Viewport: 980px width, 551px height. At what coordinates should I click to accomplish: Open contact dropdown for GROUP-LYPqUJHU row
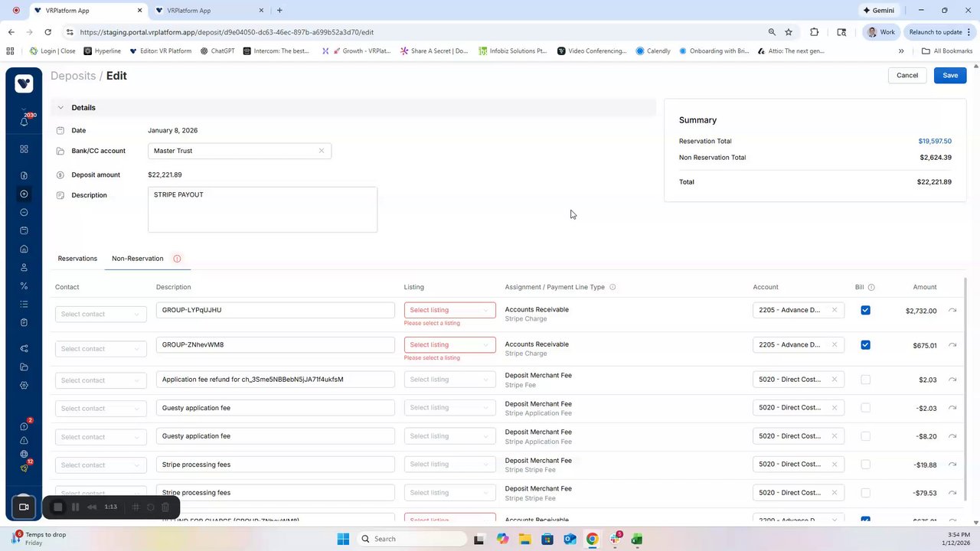100,314
